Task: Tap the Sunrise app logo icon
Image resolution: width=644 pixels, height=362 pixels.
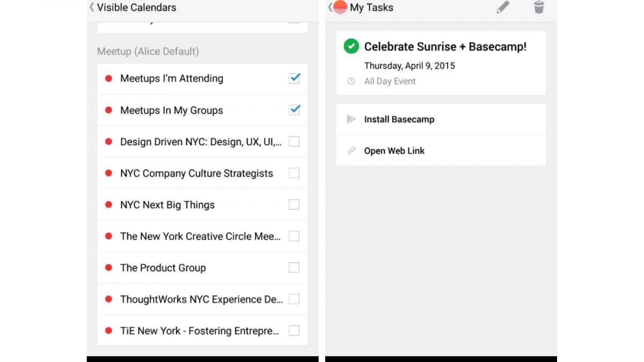Action: click(340, 7)
